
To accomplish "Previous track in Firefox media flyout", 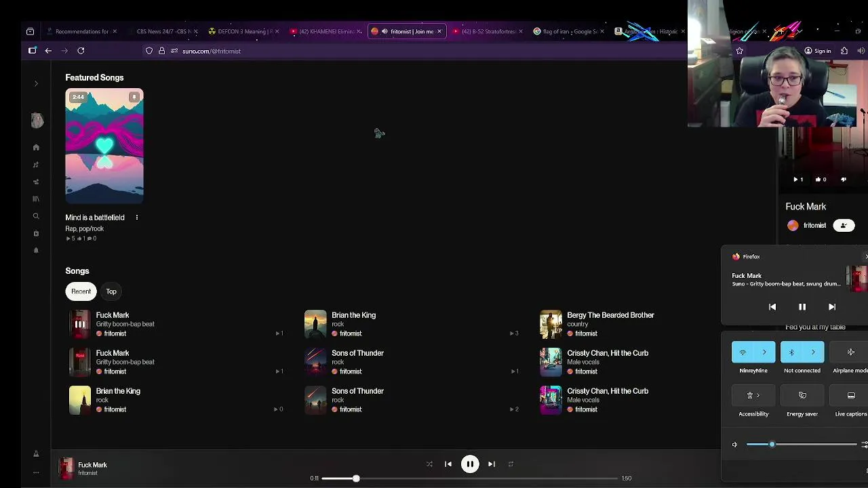I will coord(772,307).
